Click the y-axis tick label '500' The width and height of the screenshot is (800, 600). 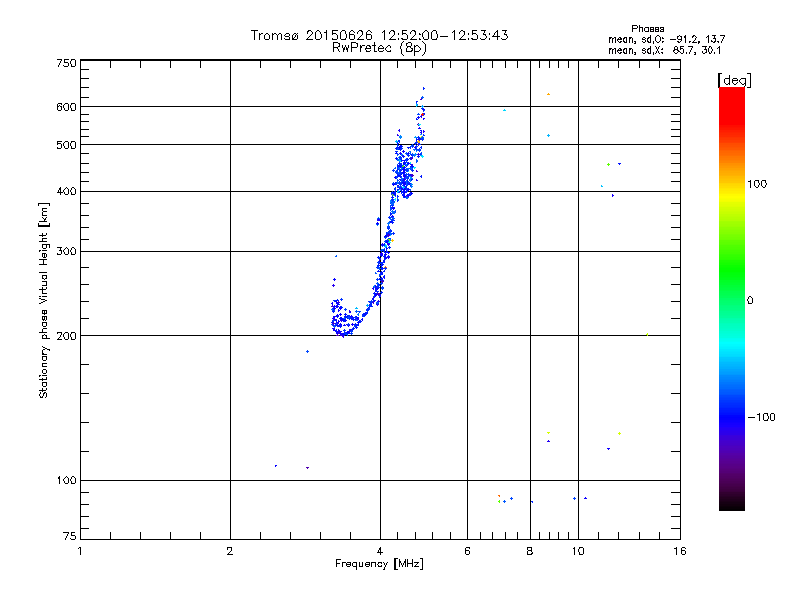pos(66,145)
